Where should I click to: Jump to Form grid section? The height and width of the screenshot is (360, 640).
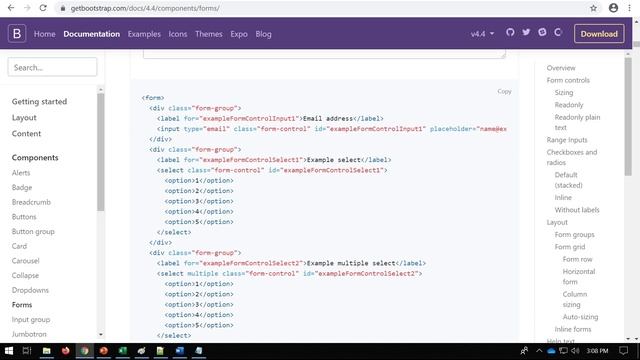click(x=570, y=247)
